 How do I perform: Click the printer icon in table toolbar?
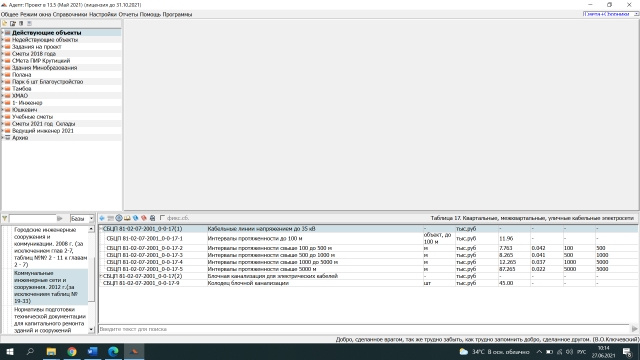152,218
